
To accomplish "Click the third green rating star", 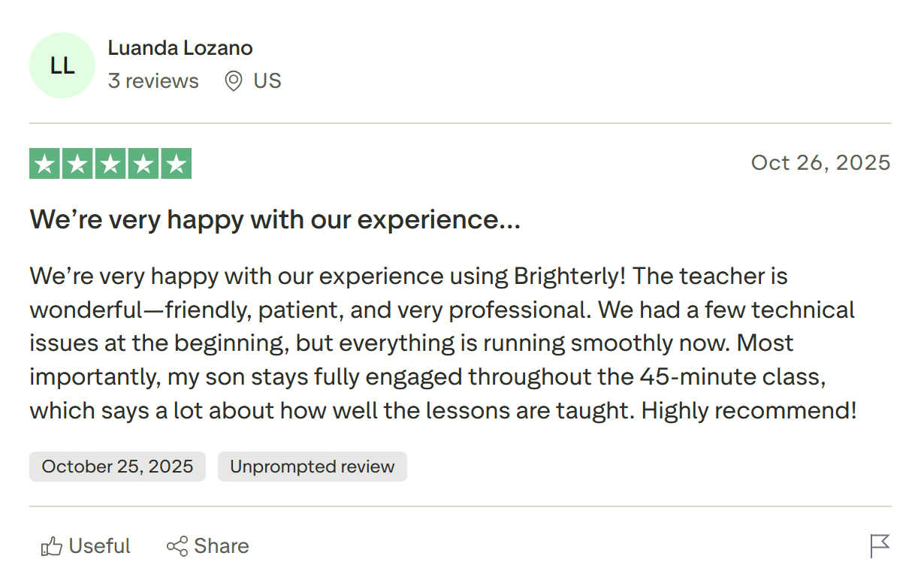I will pos(110,164).
